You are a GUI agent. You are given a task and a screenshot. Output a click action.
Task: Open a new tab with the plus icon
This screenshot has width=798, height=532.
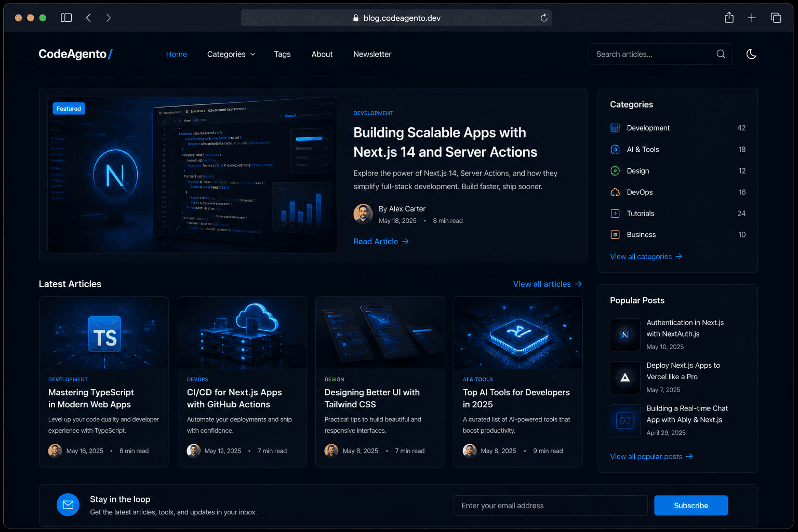(752, 18)
